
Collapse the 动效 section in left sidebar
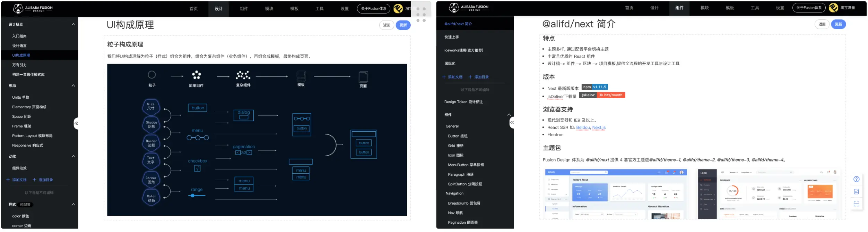[x=73, y=157]
